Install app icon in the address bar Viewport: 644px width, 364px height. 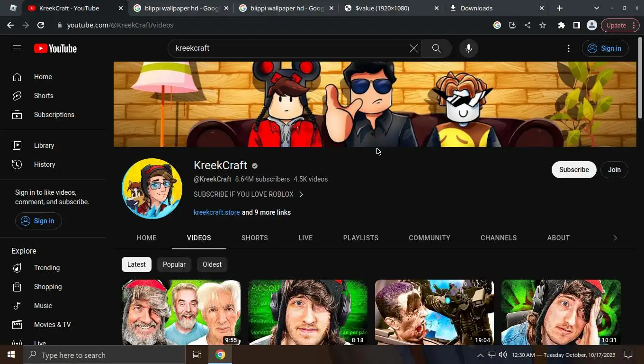click(512, 25)
